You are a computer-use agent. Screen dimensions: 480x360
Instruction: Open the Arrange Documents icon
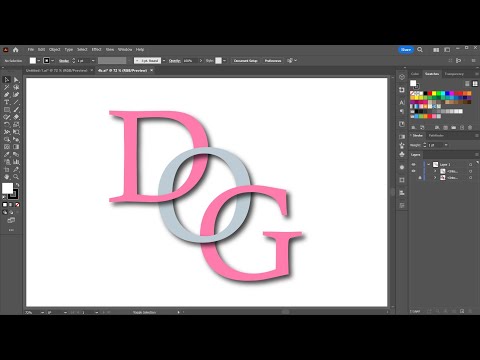pyautogui.click(x=436, y=50)
